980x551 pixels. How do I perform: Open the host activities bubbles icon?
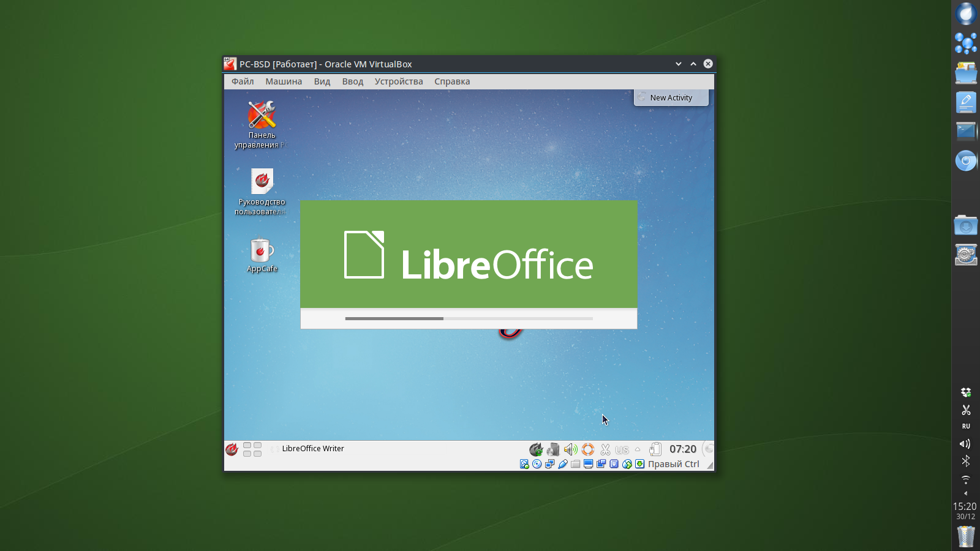[966, 43]
